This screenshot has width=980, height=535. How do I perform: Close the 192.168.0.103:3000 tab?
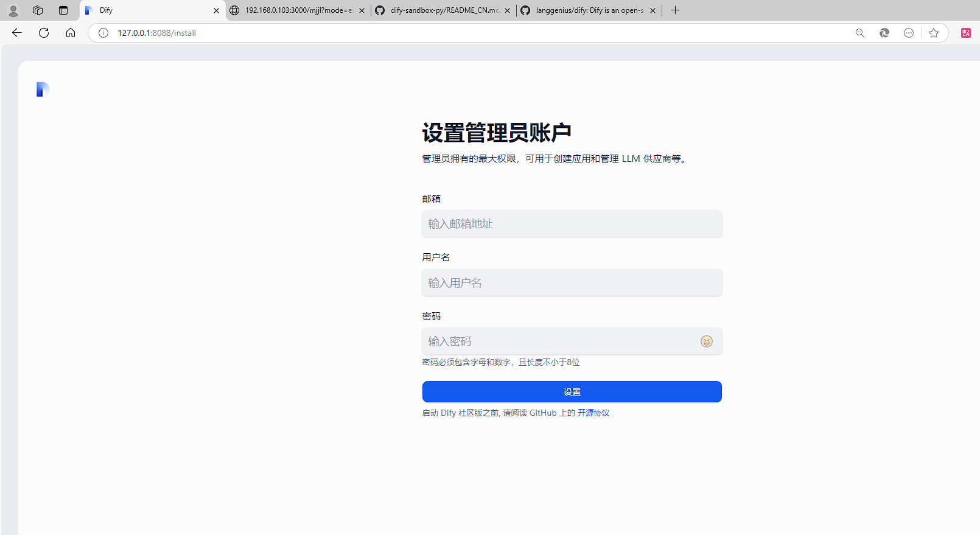coord(362,10)
